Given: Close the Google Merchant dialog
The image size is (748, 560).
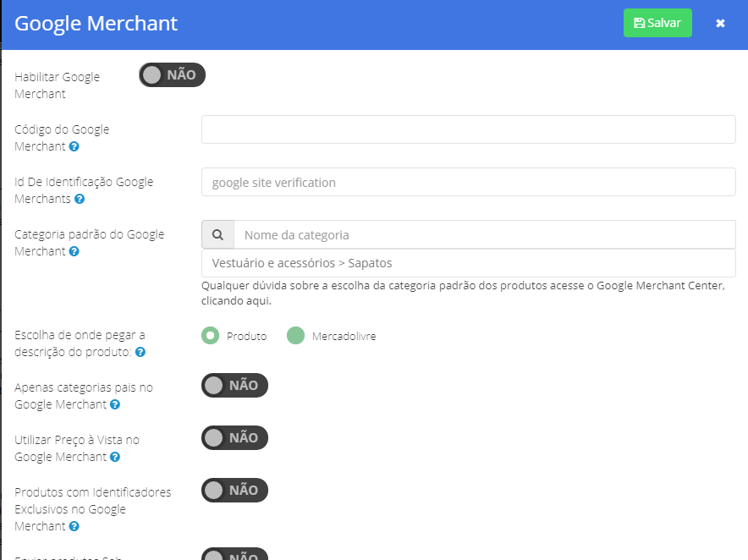Looking at the screenshot, I should click(x=720, y=23).
